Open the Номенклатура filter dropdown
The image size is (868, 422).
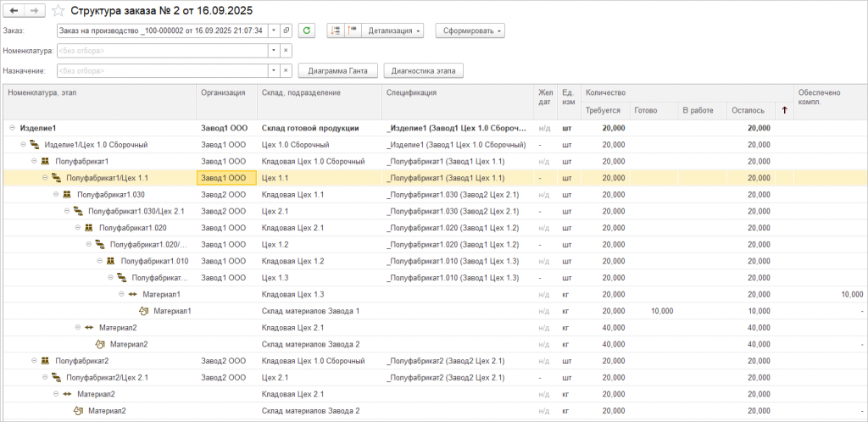point(274,51)
